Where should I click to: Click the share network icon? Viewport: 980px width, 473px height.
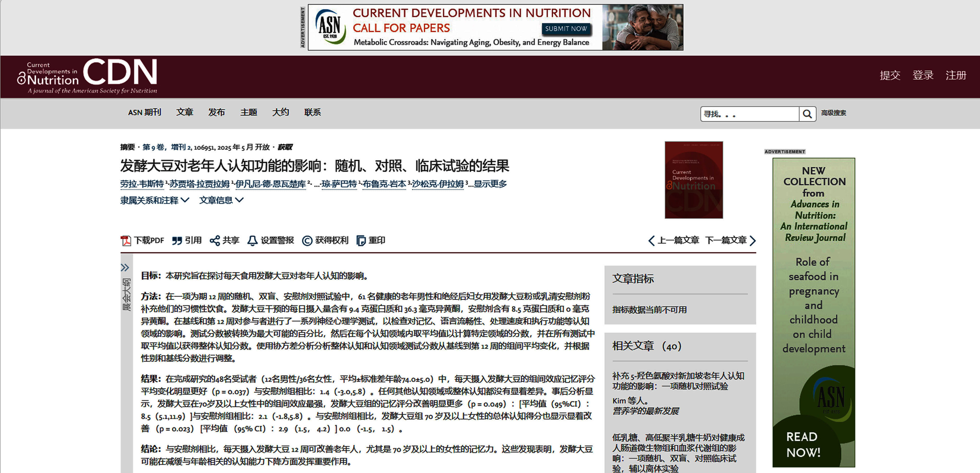(x=215, y=240)
